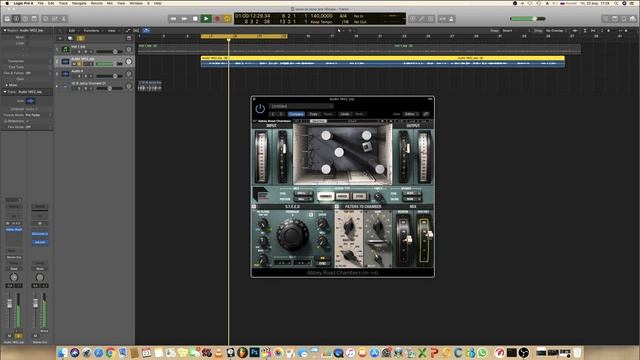This screenshot has height=360, width=640.
Task: Open the Record menu in menu bar
Action: (97, 3)
